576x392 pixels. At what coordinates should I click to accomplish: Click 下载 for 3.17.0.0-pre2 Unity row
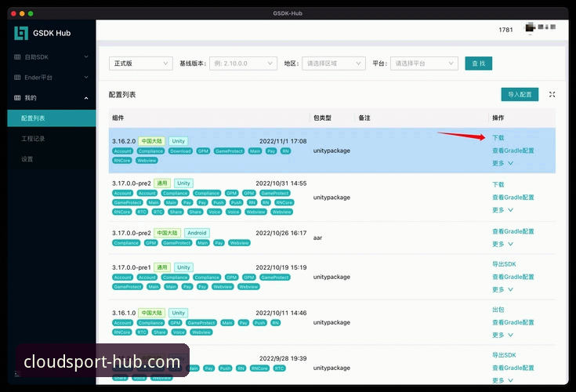[498, 184]
